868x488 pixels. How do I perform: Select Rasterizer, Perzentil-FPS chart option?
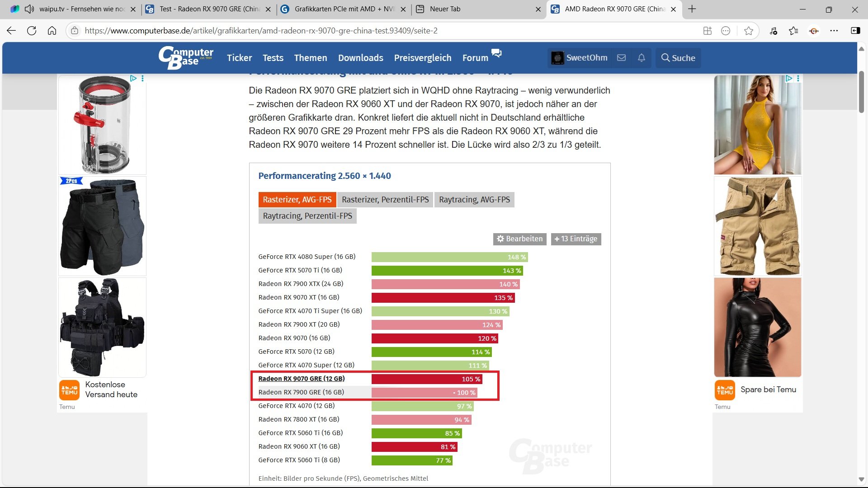[x=385, y=200]
